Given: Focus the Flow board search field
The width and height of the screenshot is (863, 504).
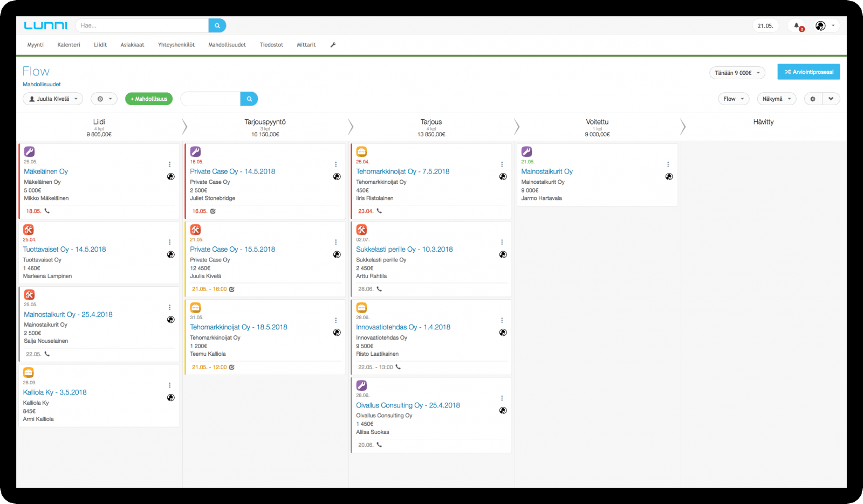Looking at the screenshot, I should point(210,99).
